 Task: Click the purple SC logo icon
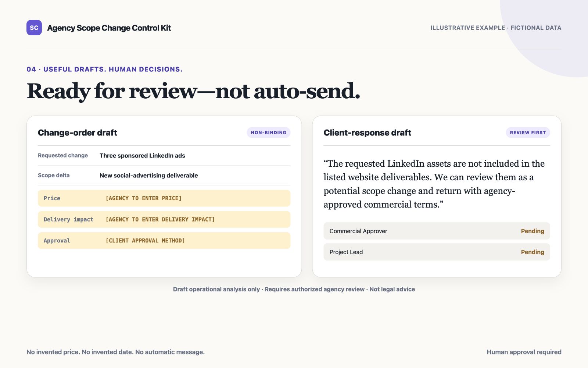(x=34, y=28)
